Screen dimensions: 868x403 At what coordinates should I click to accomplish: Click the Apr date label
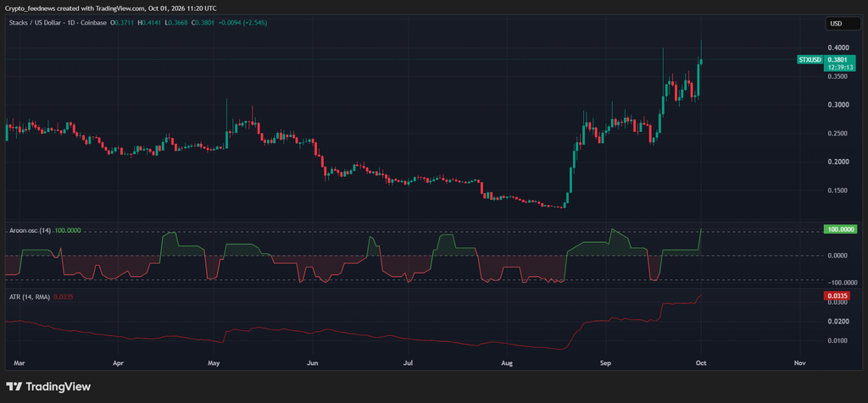117,363
